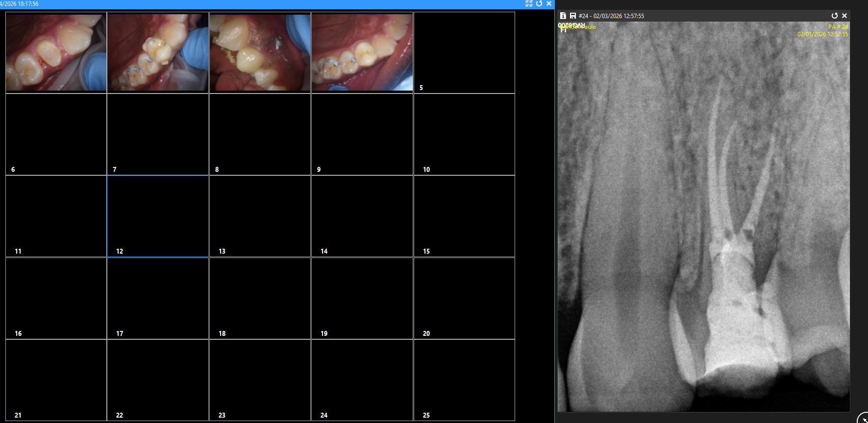Select empty image slot 22
Screen dimensions: 868x423
point(158,380)
